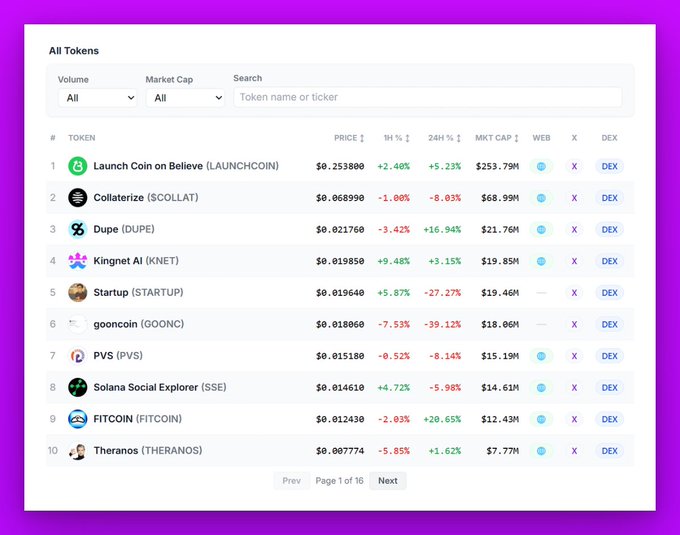Expand the Market Cap filter dropdown
680x535 pixels.
click(185, 98)
